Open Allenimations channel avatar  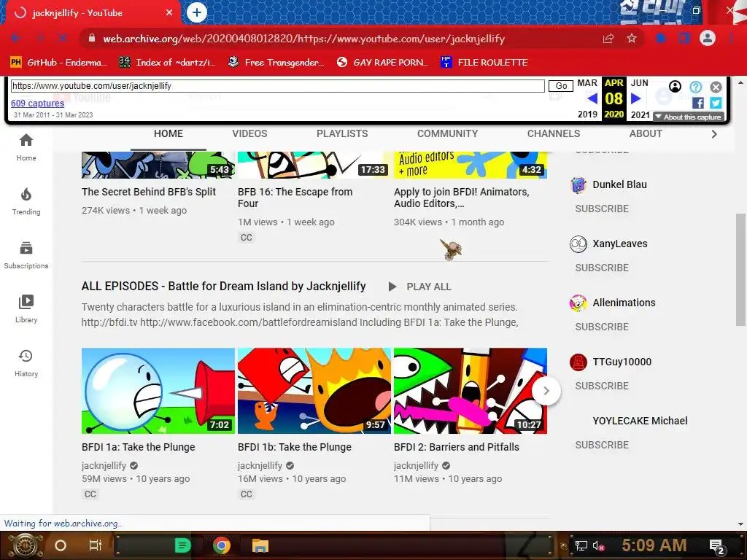578,303
